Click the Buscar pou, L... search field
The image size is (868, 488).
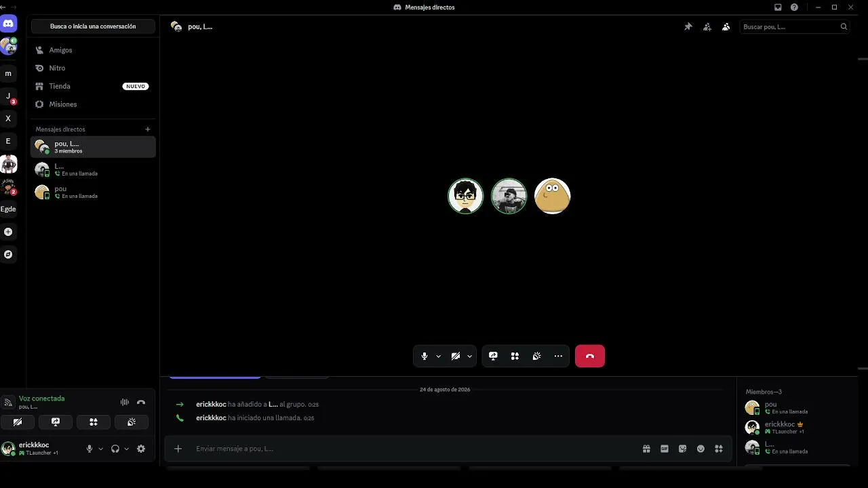794,26
